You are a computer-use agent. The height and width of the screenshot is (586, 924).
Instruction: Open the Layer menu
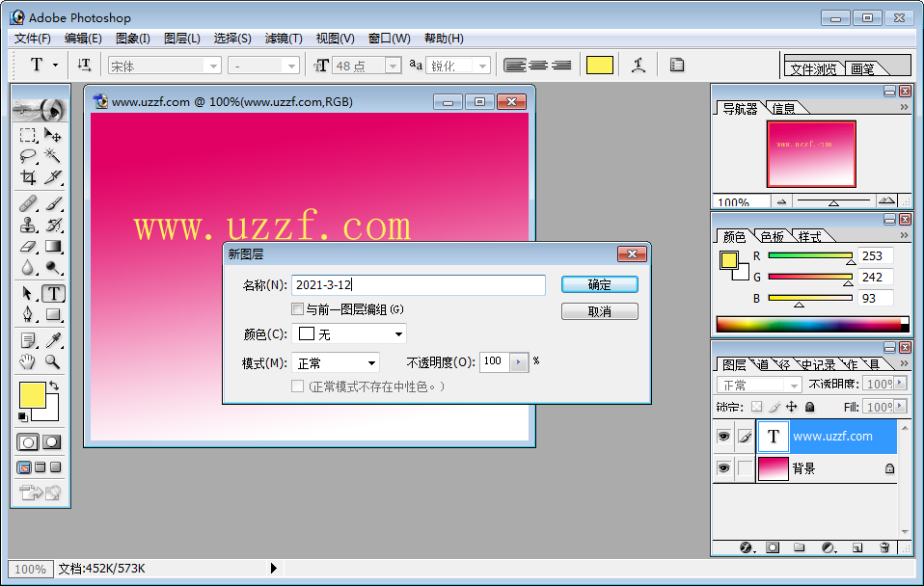(182, 39)
